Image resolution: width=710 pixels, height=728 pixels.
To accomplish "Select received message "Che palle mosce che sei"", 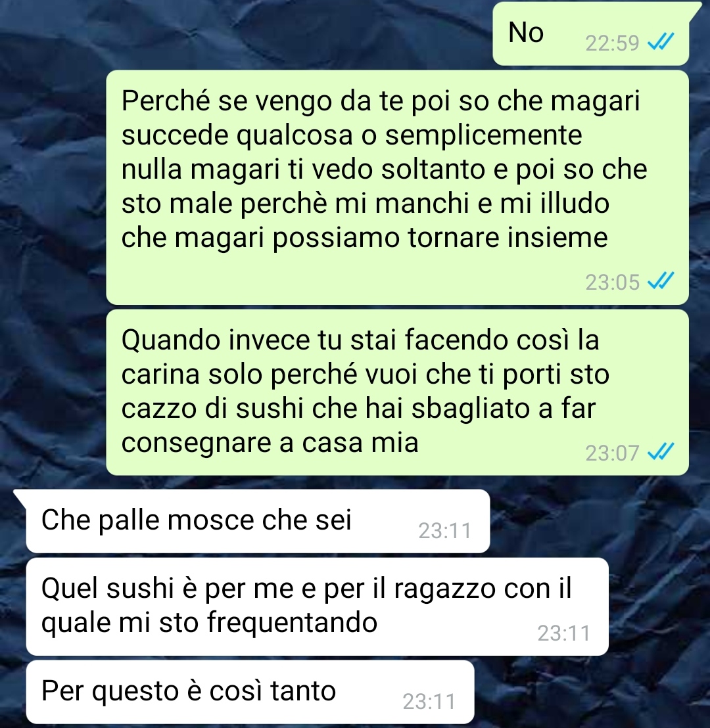I will 258,521.
